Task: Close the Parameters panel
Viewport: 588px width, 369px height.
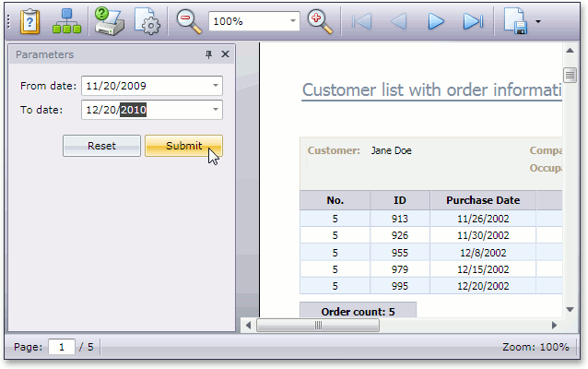Action: pos(225,55)
